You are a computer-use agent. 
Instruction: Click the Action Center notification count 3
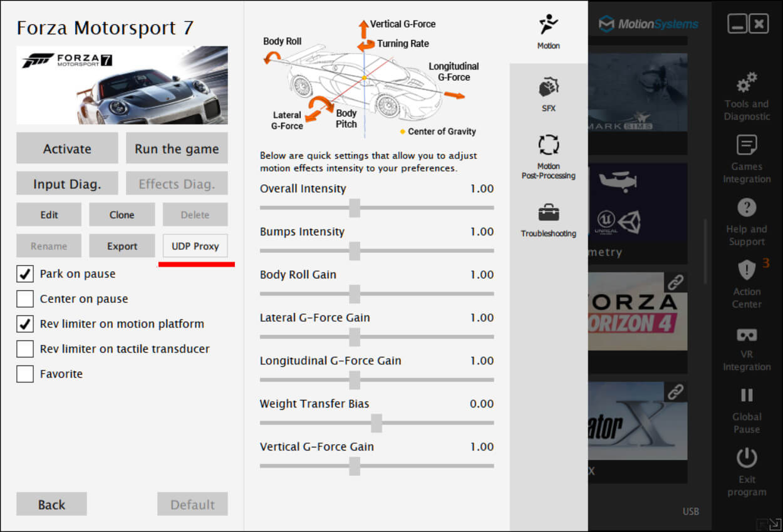coord(765,263)
